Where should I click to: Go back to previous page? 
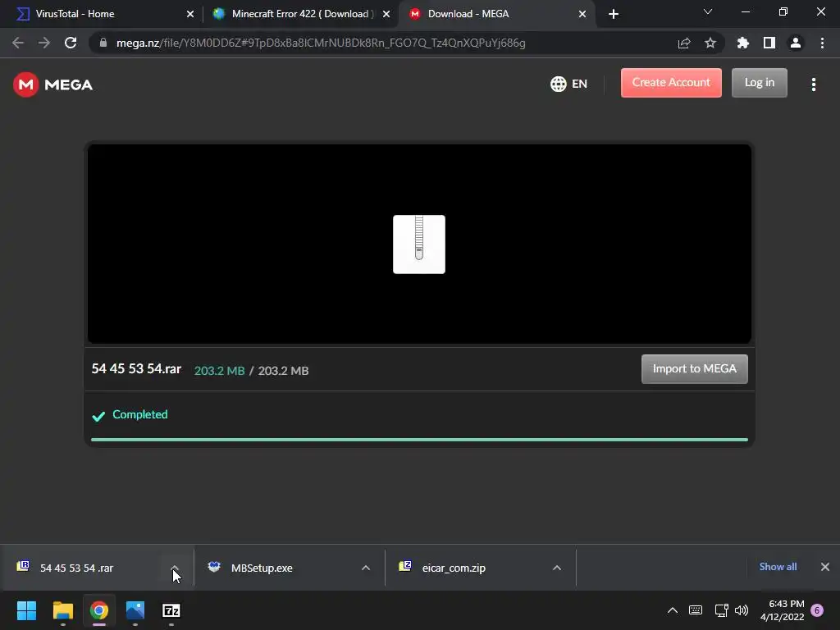(x=18, y=43)
